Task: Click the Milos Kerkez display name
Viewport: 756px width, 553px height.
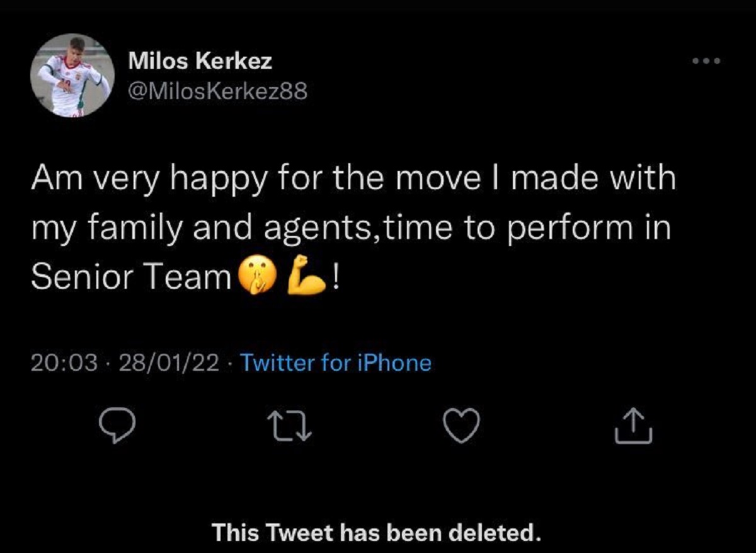Action: coord(200,61)
